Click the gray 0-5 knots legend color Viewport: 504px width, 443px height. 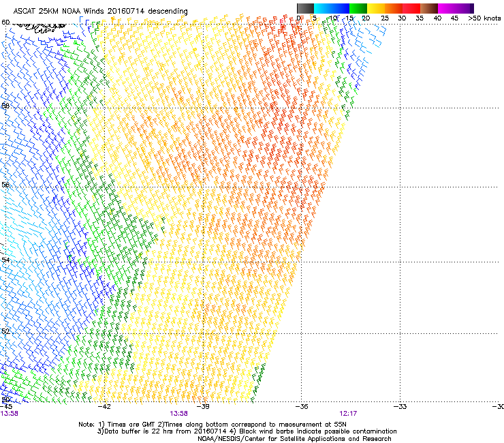[x=305, y=8]
